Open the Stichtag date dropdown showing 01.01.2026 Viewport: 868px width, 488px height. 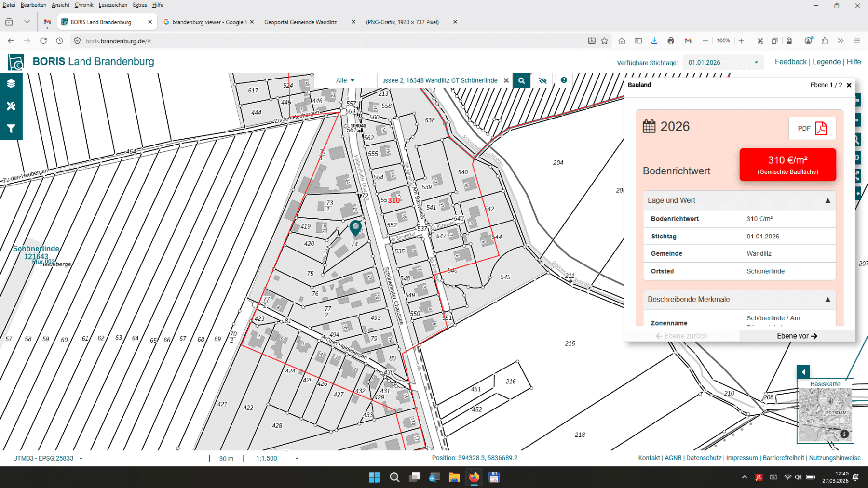pos(723,62)
